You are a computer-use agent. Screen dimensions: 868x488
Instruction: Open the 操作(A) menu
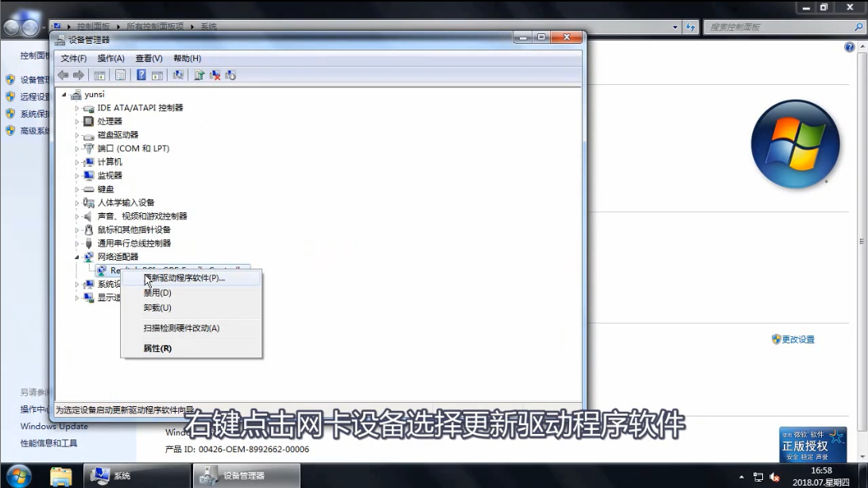(110, 58)
